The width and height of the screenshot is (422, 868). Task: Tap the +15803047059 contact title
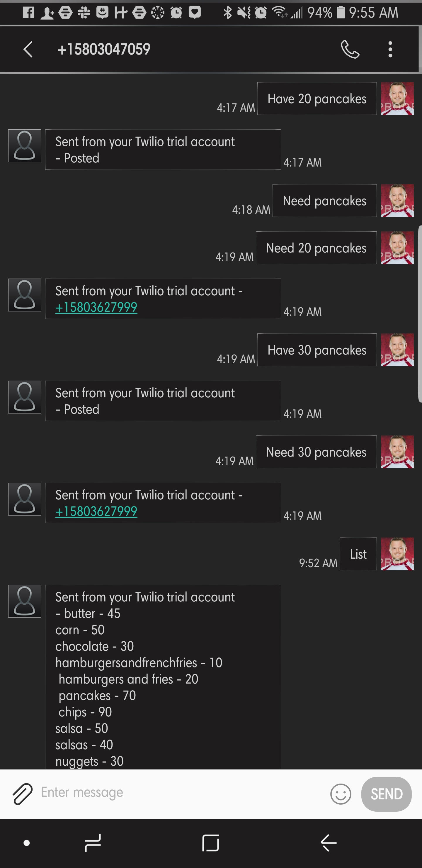click(x=104, y=50)
